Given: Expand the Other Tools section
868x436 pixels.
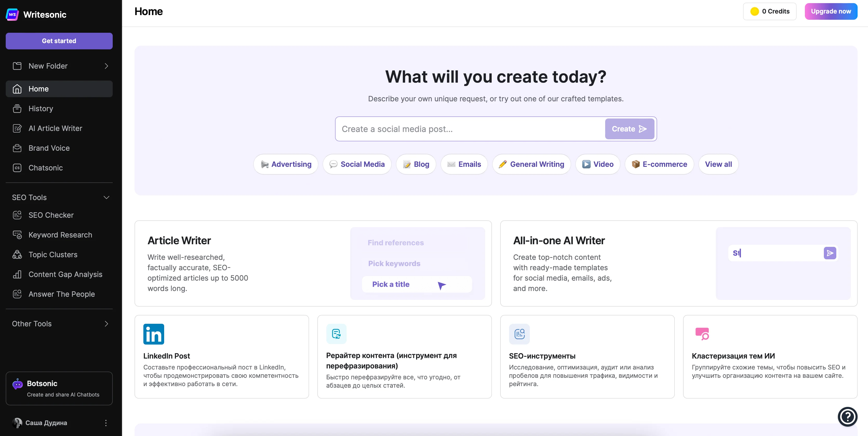Looking at the screenshot, I should click(x=106, y=324).
